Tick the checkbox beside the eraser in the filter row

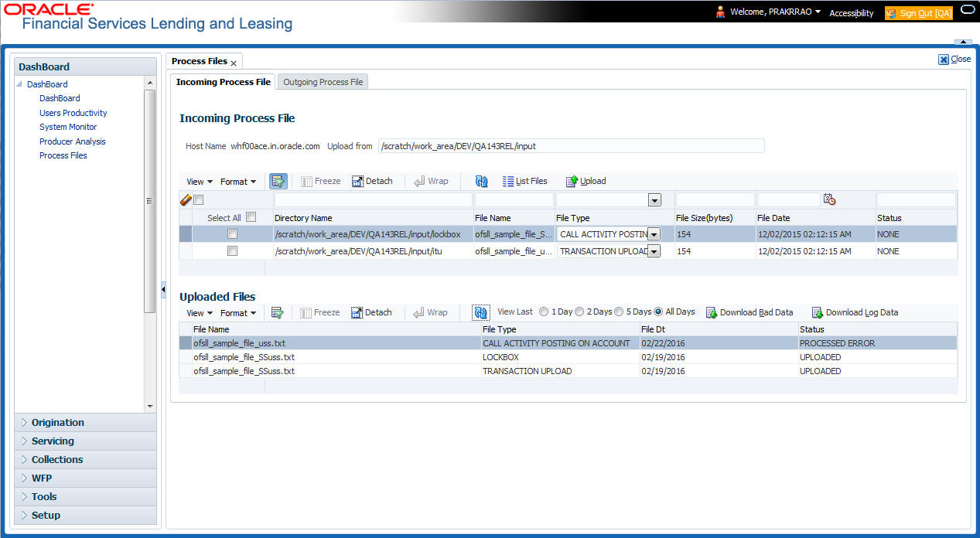[199, 200]
